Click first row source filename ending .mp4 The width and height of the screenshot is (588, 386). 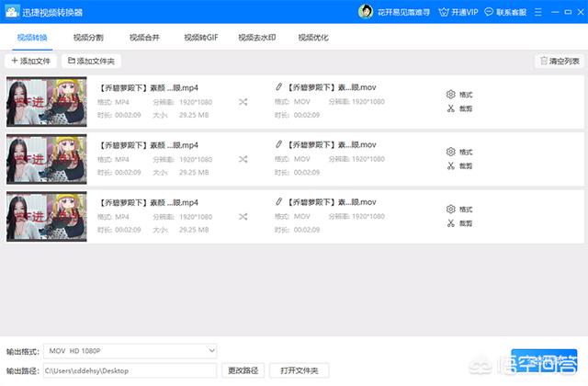148,88
